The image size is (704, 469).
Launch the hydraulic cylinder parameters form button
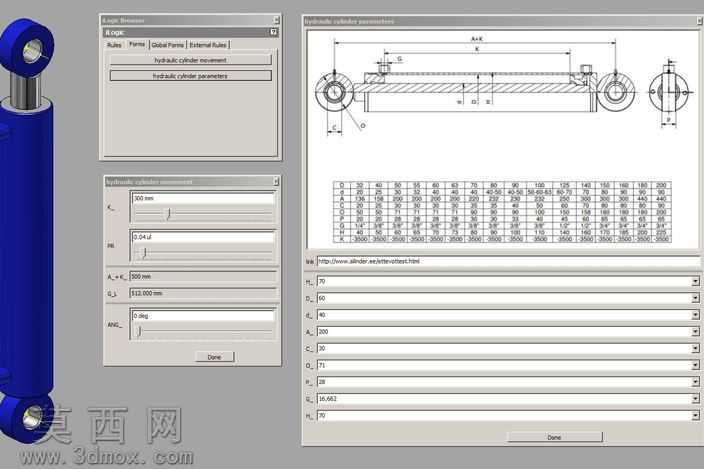pos(190,76)
